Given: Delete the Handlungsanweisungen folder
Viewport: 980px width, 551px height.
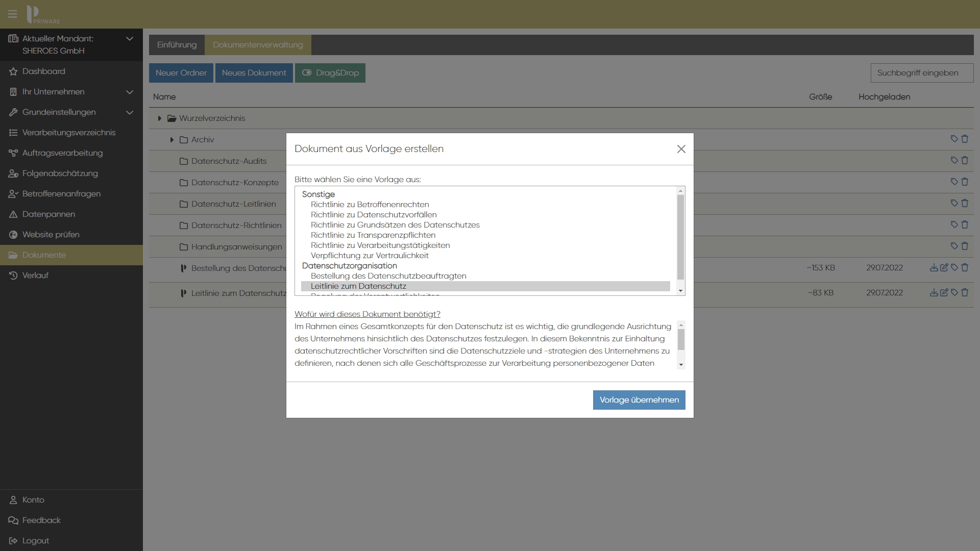Looking at the screenshot, I should point(965,246).
